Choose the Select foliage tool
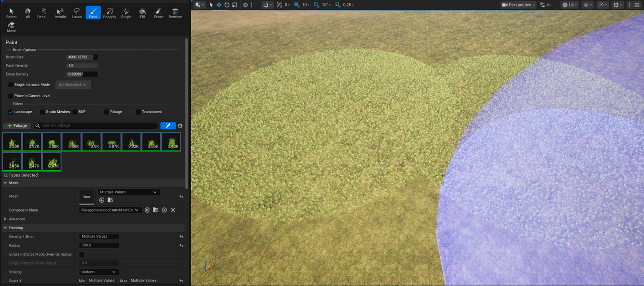Image resolution: width=644 pixels, height=286 pixels. pyautogui.click(x=11, y=13)
